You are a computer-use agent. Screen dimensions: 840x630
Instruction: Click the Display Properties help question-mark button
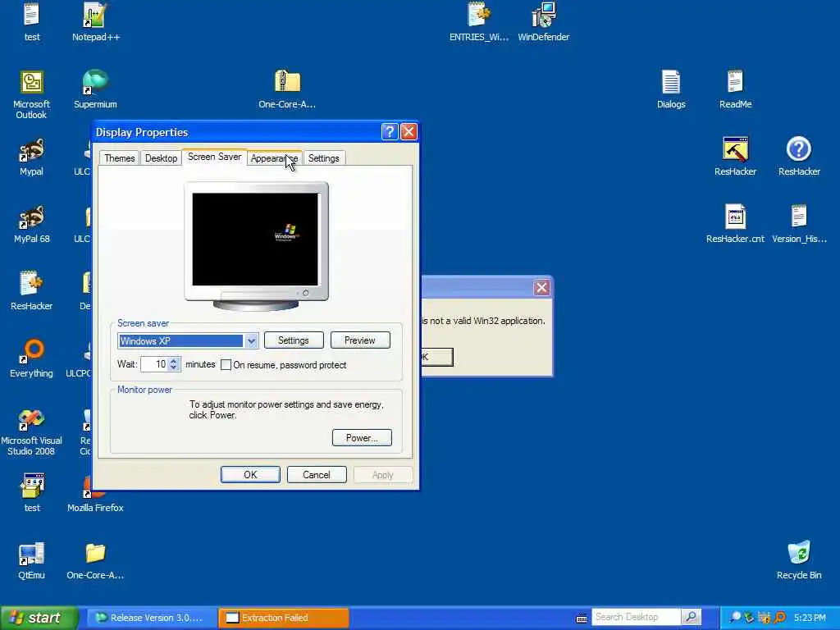coord(390,132)
